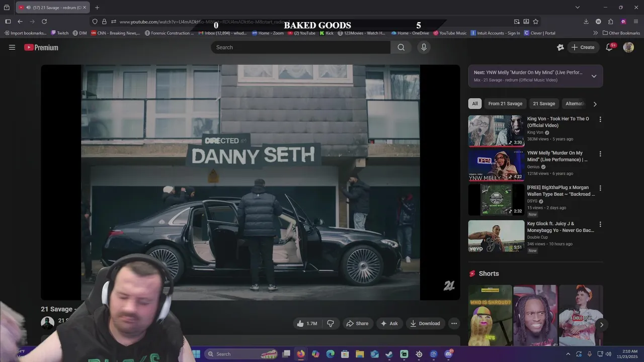Click the YouTube search magnifier button
Screen dimensions: 644x362
(x=401, y=47)
